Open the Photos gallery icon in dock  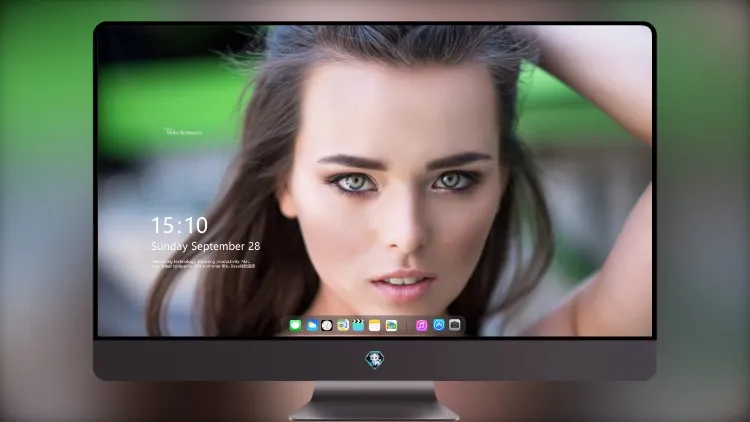point(391,325)
